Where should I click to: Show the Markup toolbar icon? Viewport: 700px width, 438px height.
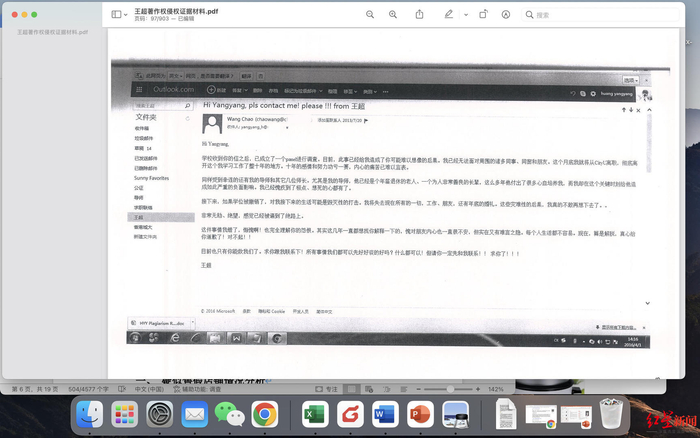[x=505, y=15]
